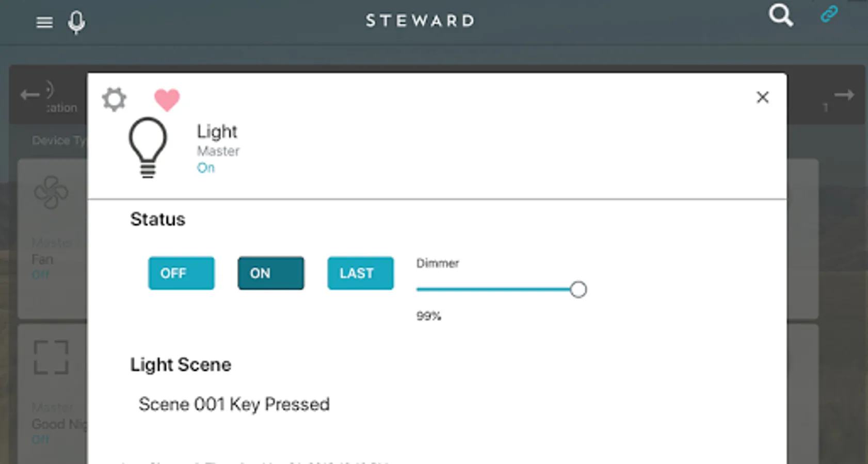Viewport: 868px width, 464px height.
Task: Open search with the magnifier icon
Action: click(x=780, y=15)
